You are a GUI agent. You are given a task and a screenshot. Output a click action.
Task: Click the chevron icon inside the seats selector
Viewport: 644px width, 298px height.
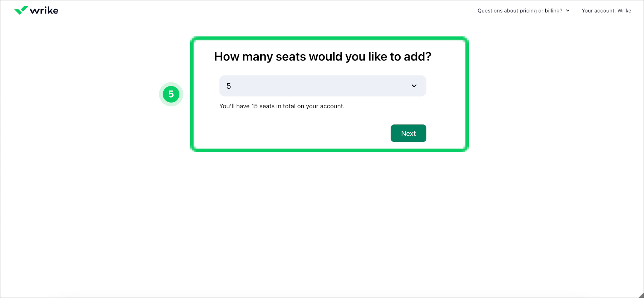coord(414,86)
